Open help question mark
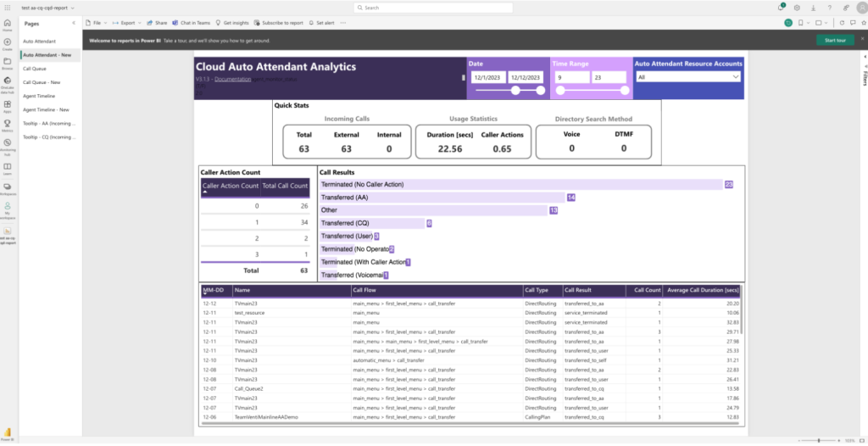 tap(829, 8)
